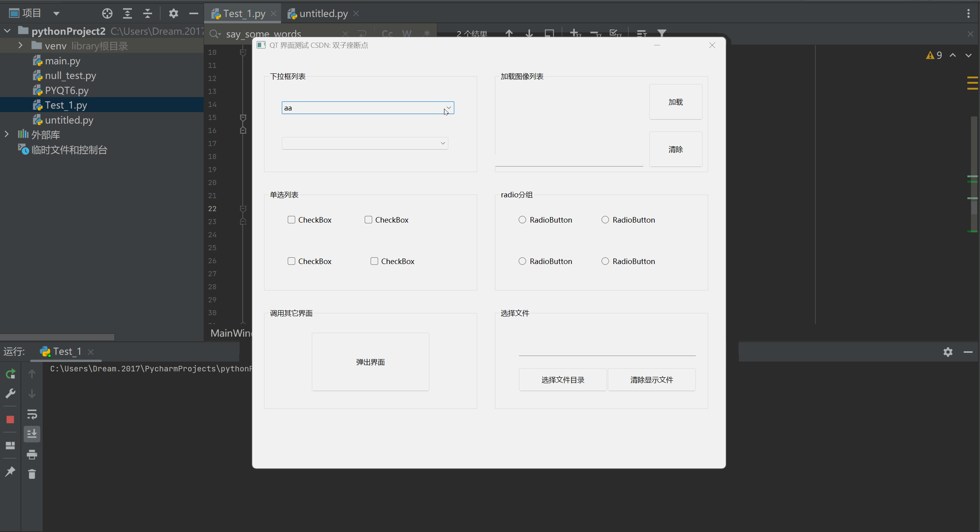Expand the venv folder tree node

pos(21,46)
